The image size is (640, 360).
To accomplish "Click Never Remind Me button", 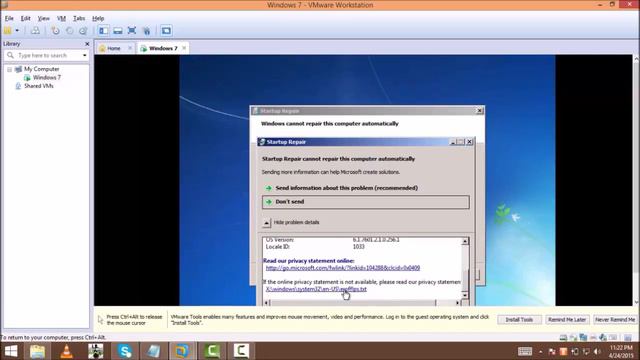I will 615,320.
